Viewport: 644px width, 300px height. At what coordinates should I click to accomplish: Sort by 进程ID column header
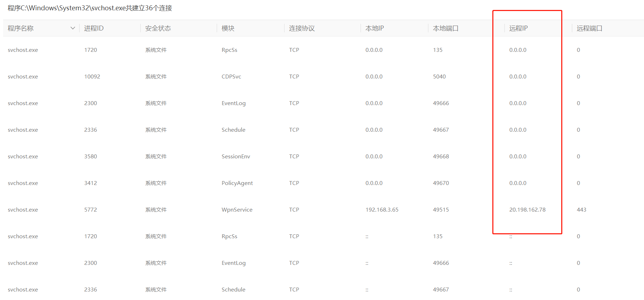(x=94, y=28)
